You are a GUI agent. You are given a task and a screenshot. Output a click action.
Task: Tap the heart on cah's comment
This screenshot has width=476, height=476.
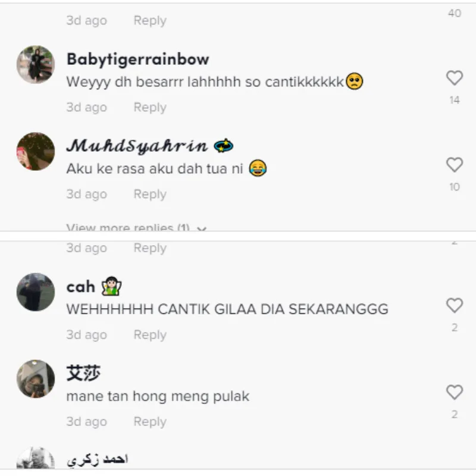[455, 305]
